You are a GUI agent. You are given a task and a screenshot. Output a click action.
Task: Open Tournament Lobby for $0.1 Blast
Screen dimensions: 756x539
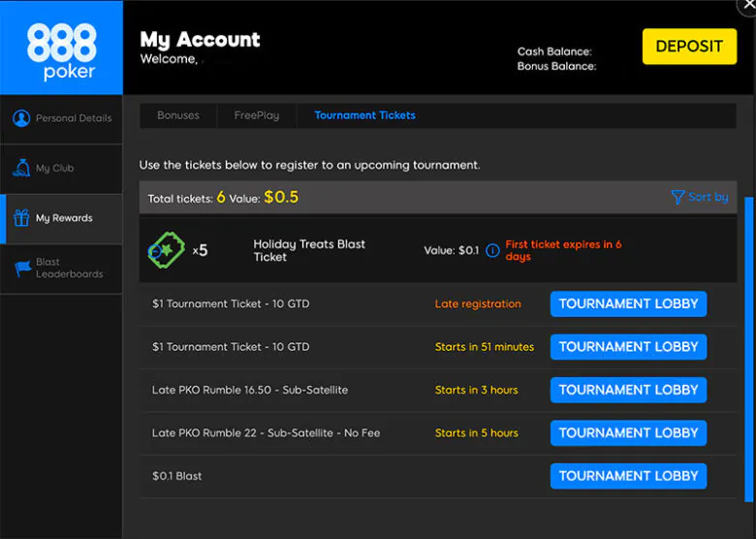point(628,476)
